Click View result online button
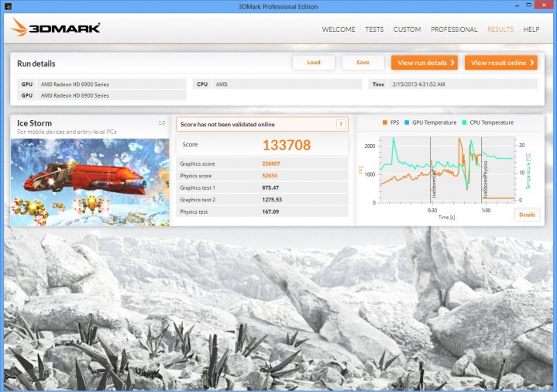This screenshot has height=392, width=557. tap(501, 63)
